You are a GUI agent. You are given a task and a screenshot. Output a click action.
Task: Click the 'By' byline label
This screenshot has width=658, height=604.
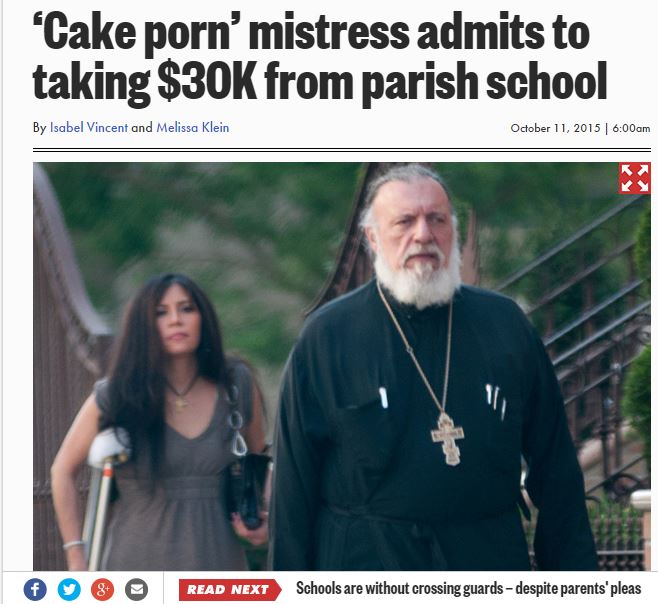click(x=39, y=128)
